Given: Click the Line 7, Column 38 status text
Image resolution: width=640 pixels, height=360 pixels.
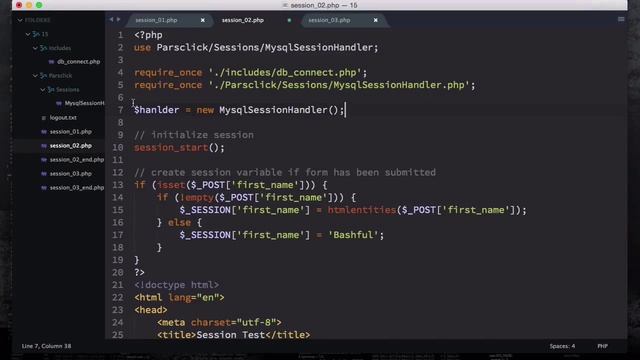Looking at the screenshot, I should tap(47, 346).
